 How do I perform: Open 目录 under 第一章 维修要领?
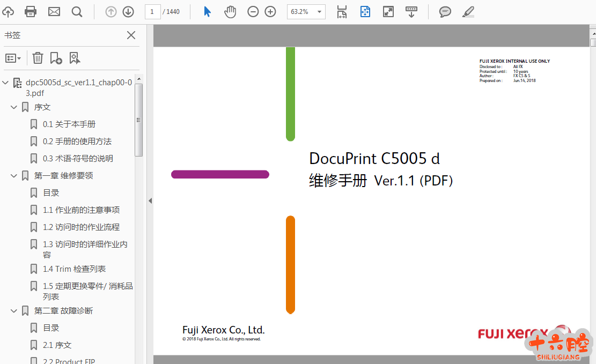pos(51,192)
